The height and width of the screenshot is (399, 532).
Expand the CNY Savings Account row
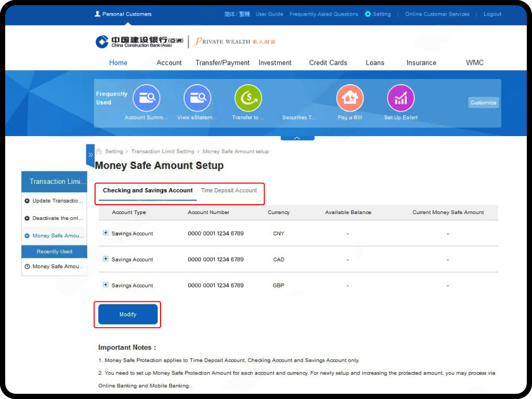[106, 233]
